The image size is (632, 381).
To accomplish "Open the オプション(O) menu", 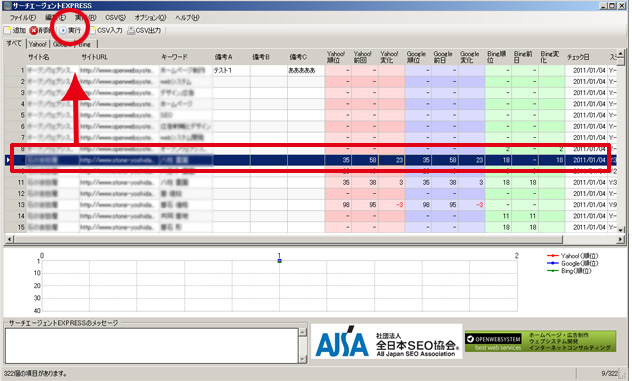I will pos(150,18).
